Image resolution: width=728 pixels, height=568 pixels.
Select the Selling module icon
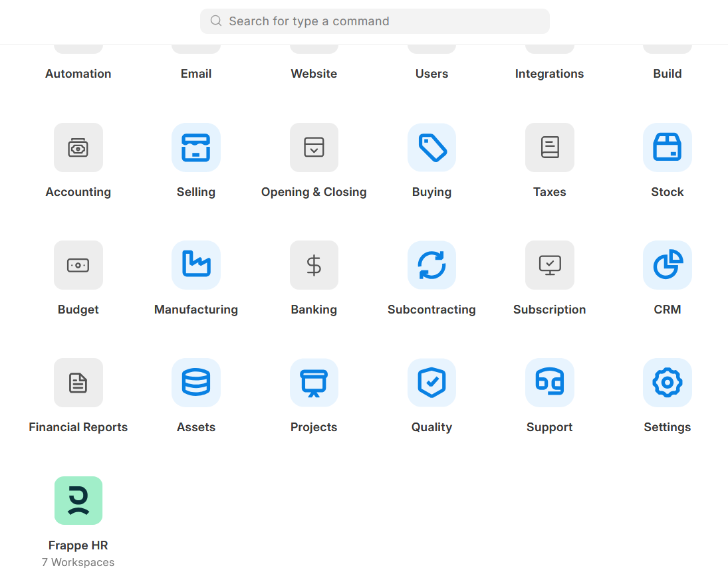(x=195, y=147)
